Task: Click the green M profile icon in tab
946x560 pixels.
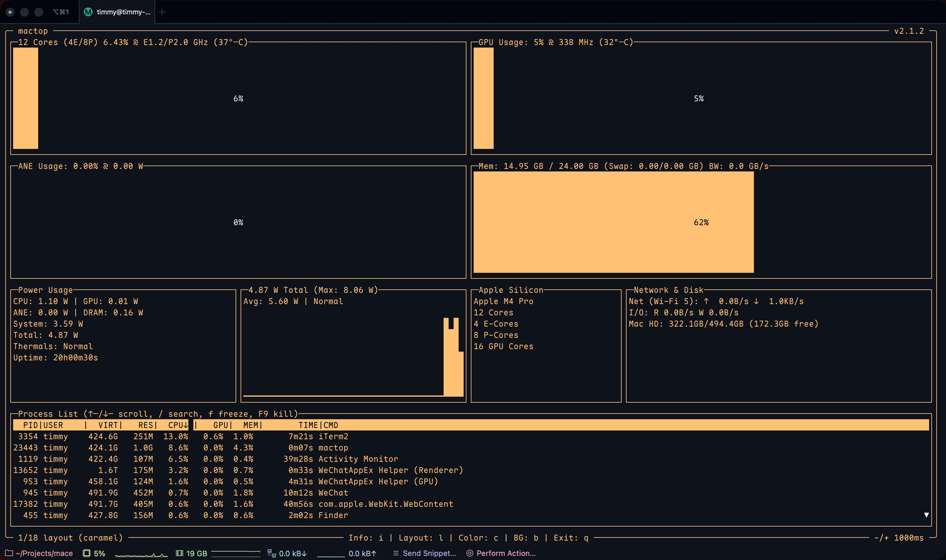Action: point(88,12)
